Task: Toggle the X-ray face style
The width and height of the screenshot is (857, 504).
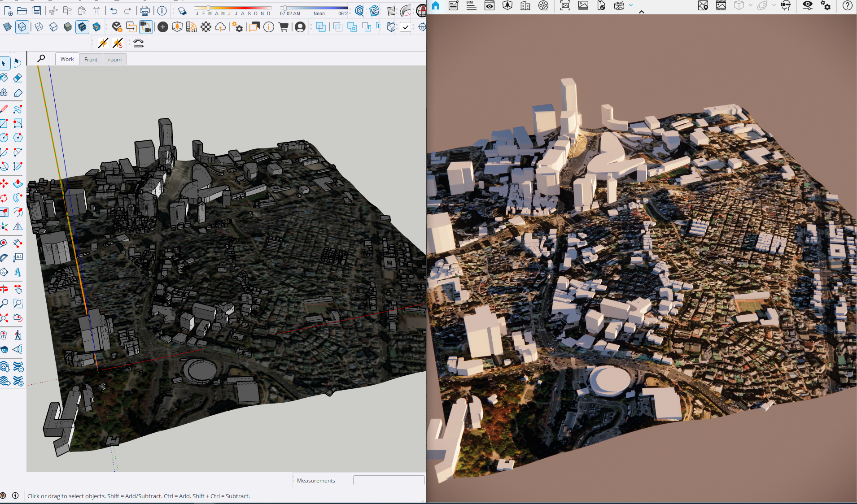Action: [x=7, y=27]
